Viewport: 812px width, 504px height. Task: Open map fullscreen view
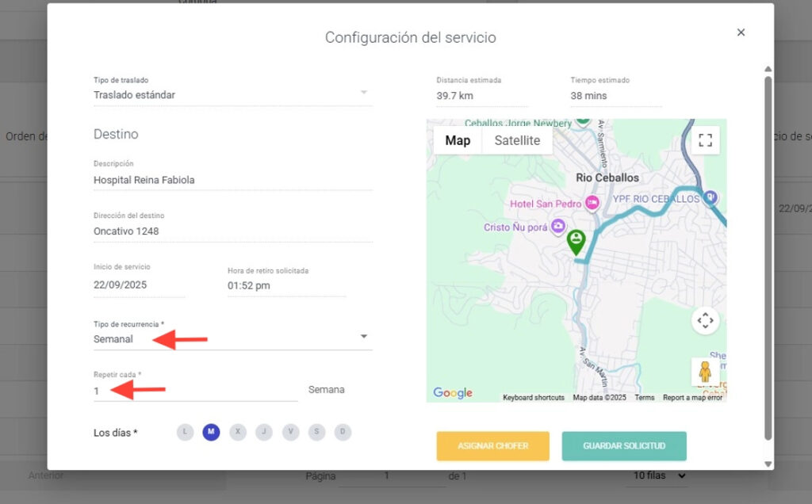coord(705,140)
